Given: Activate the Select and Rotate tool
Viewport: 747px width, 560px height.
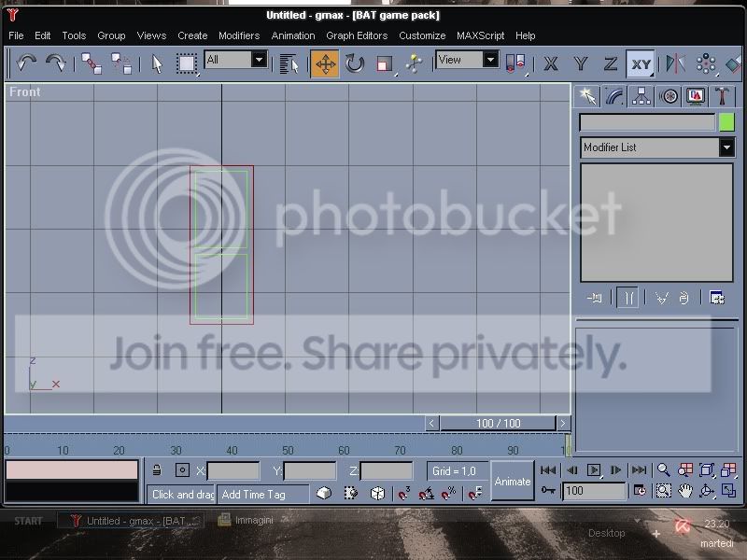Looking at the screenshot, I should 355,63.
